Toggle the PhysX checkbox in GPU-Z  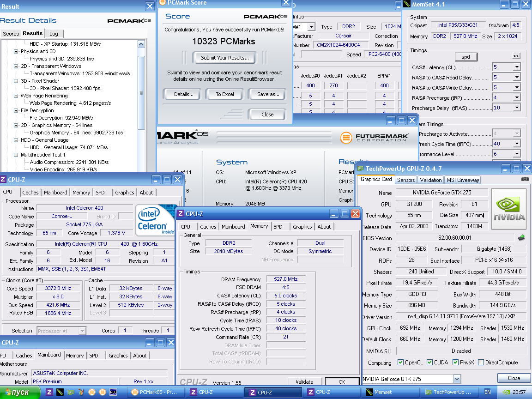point(455,363)
